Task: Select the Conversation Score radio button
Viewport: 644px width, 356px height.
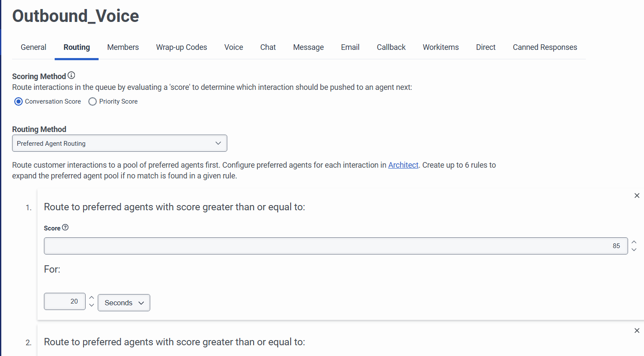Action: click(x=19, y=102)
